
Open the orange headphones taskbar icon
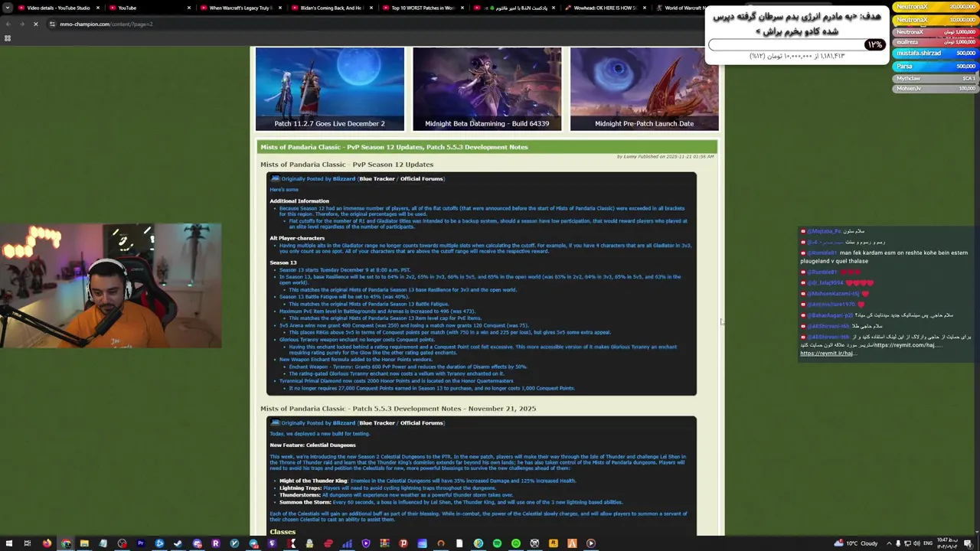coord(440,543)
